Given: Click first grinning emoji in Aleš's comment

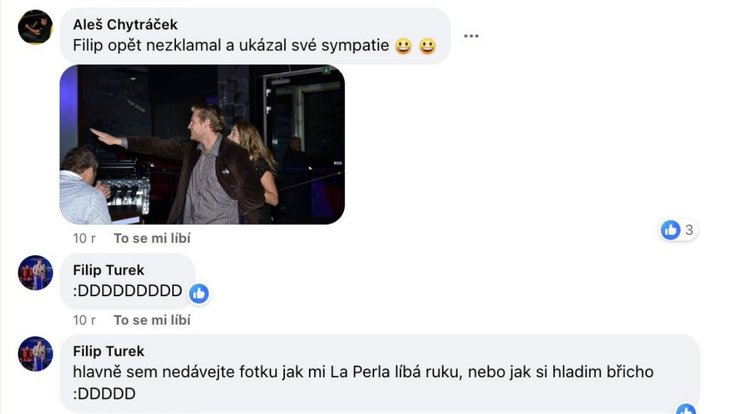Looking at the screenshot, I should [403, 45].
